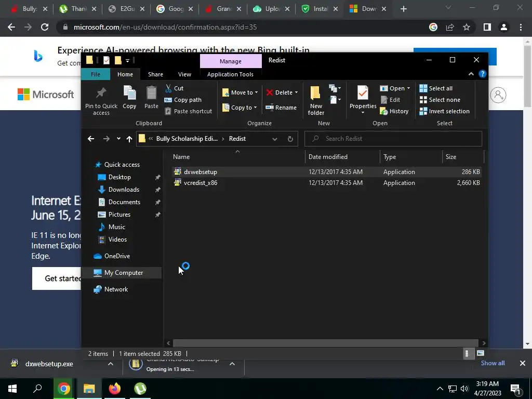Open the Move to dropdown
This screenshot has height=399, width=532.
[x=240, y=92]
